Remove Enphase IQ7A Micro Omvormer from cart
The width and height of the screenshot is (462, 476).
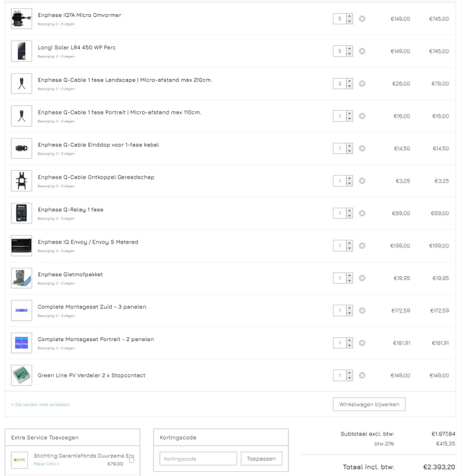coord(362,19)
